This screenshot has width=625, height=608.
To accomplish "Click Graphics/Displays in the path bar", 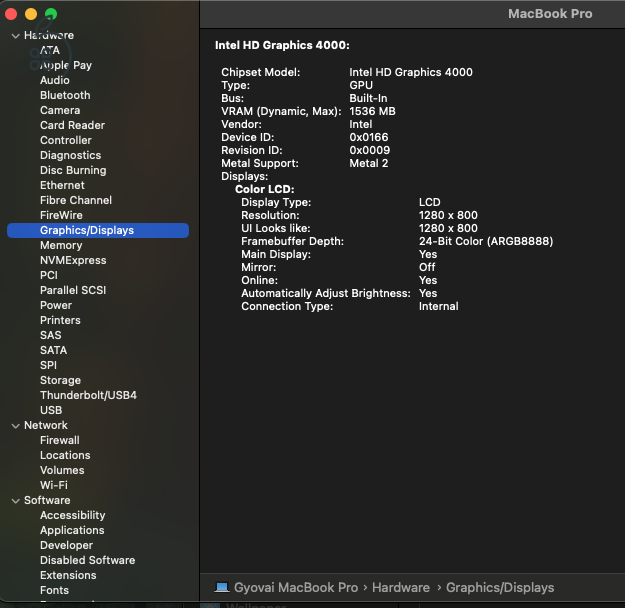I will tap(500, 587).
